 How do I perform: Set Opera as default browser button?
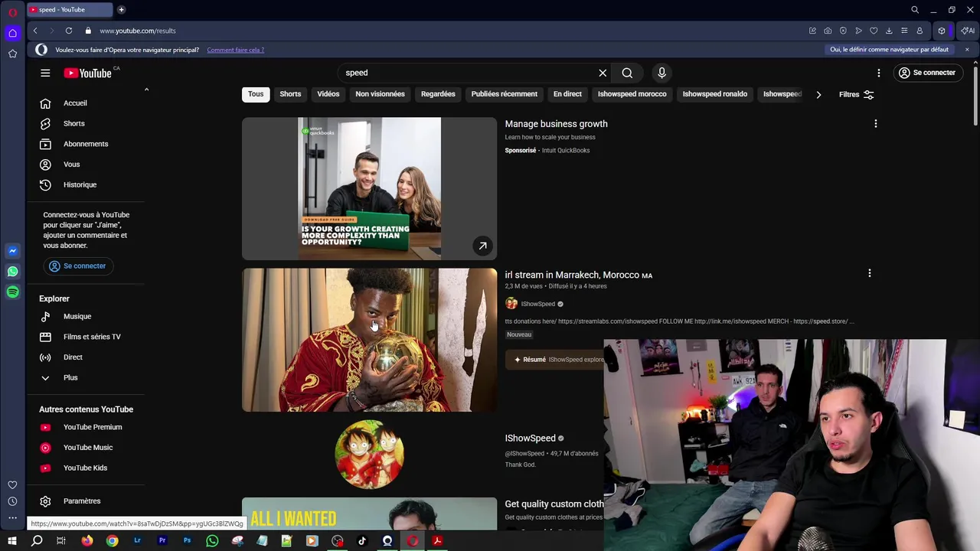[x=889, y=50]
